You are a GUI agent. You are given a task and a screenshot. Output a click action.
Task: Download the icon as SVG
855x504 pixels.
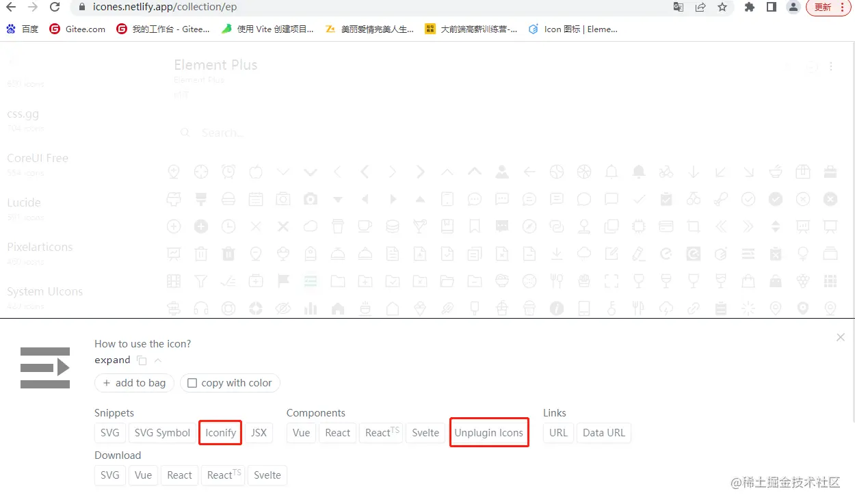click(x=110, y=475)
